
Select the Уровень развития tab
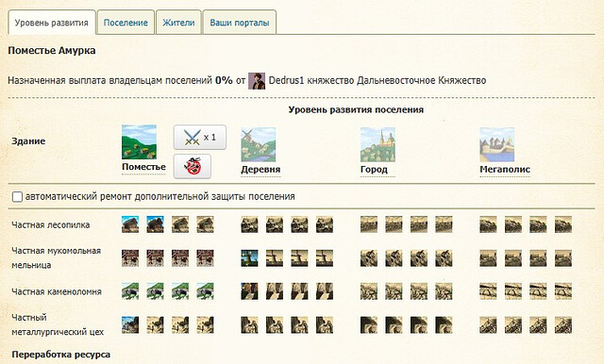(52, 23)
